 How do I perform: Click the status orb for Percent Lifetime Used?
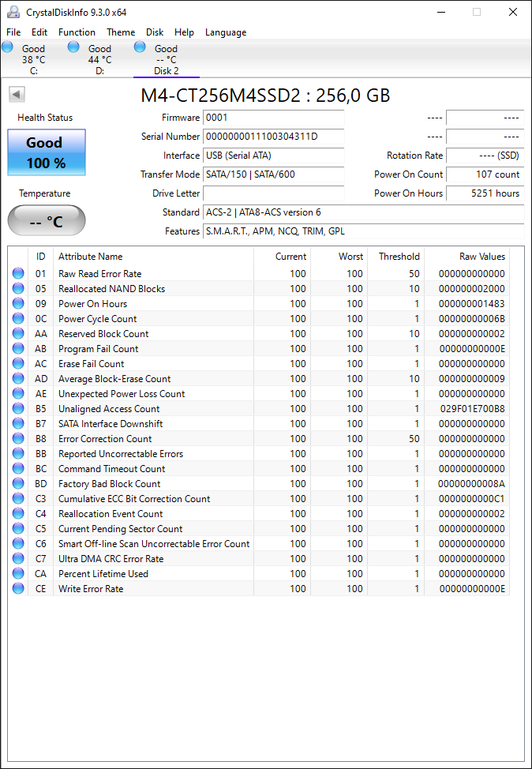tap(18, 574)
